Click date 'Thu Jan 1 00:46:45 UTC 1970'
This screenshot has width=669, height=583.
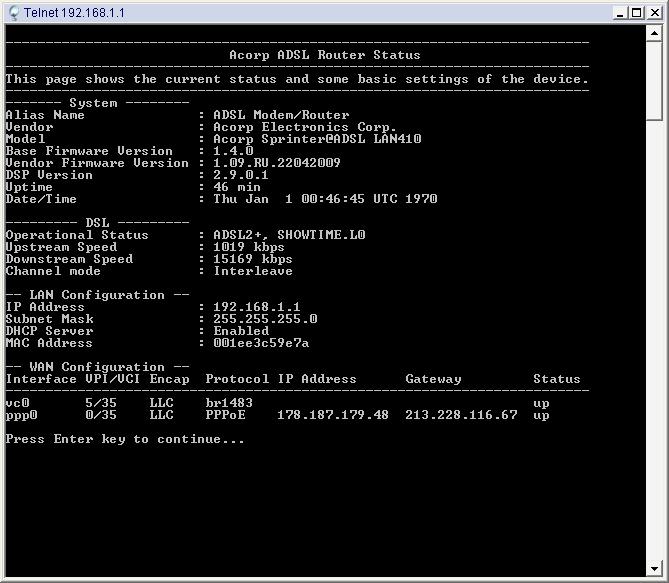click(x=325, y=199)
